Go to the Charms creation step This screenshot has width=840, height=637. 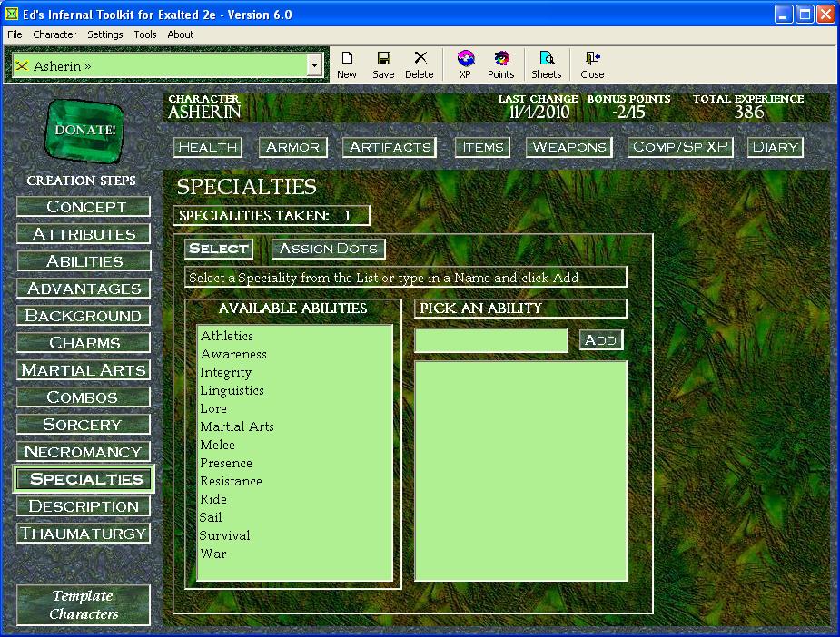(x=84, y=343)
